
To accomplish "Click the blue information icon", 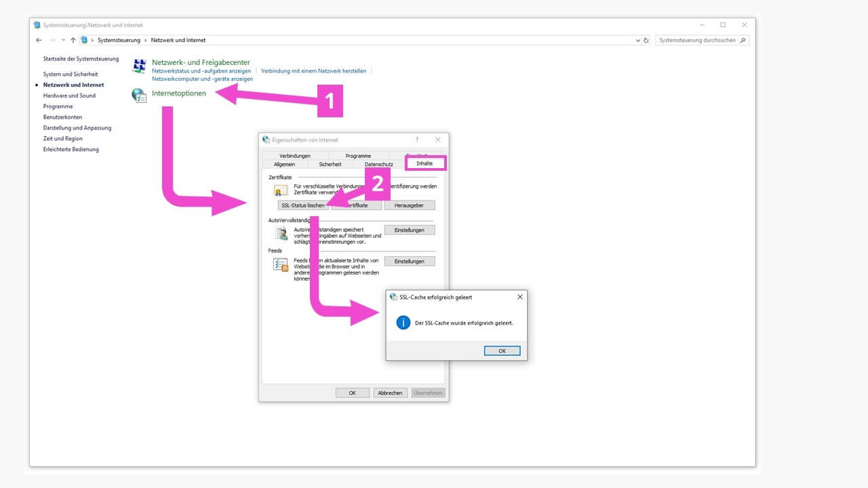I will tap(403, 323).
